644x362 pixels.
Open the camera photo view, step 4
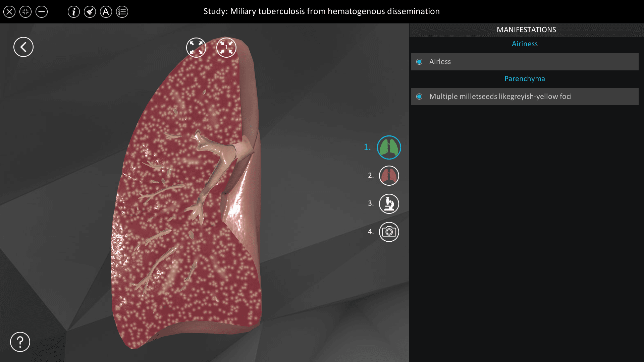point(389,232)
